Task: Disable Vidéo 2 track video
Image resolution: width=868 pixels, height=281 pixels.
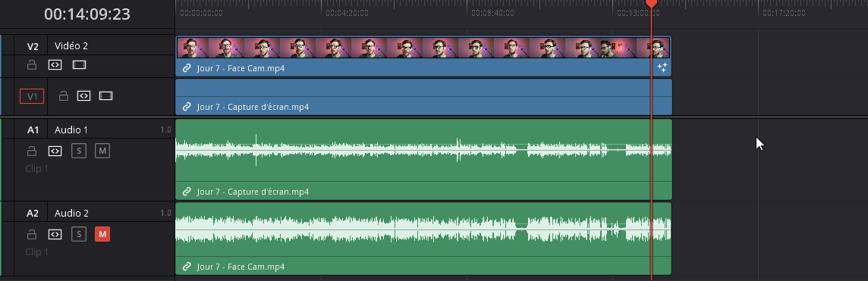Action: coord(79,65)
